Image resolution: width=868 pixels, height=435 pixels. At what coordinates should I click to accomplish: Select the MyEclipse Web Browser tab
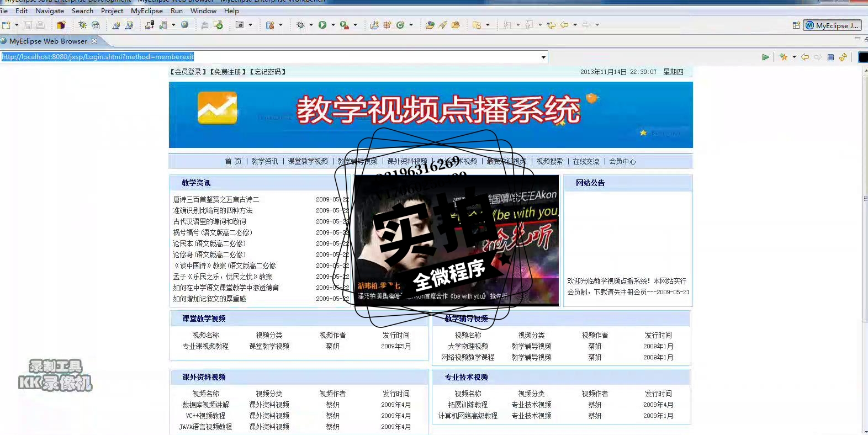48,41
